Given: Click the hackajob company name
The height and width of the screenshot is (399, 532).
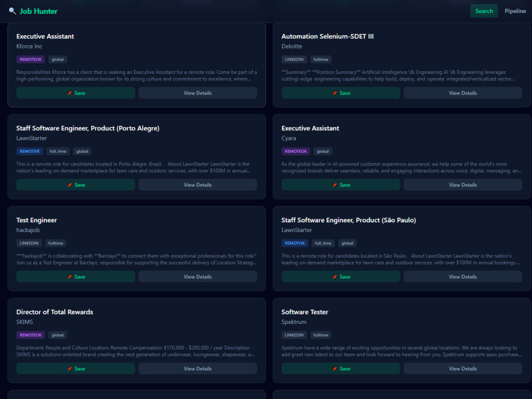Looking at the screenshot, I should (x=28, y=230).
